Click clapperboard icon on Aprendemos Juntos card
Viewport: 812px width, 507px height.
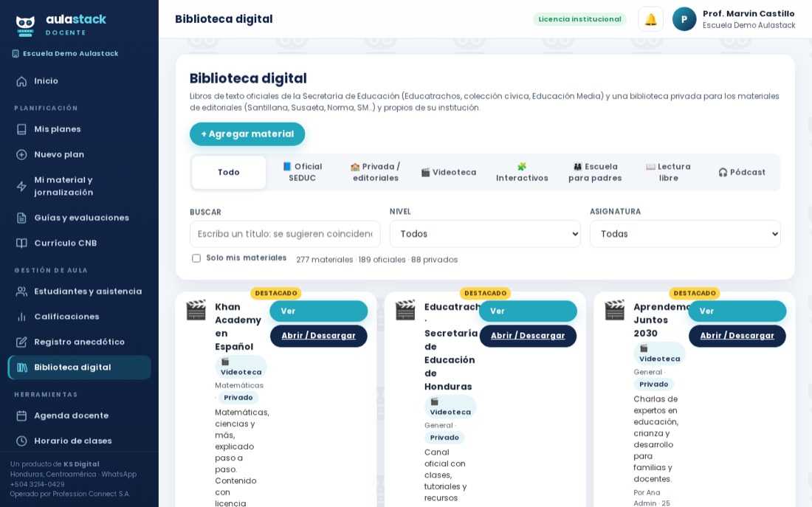pos(614,310)
